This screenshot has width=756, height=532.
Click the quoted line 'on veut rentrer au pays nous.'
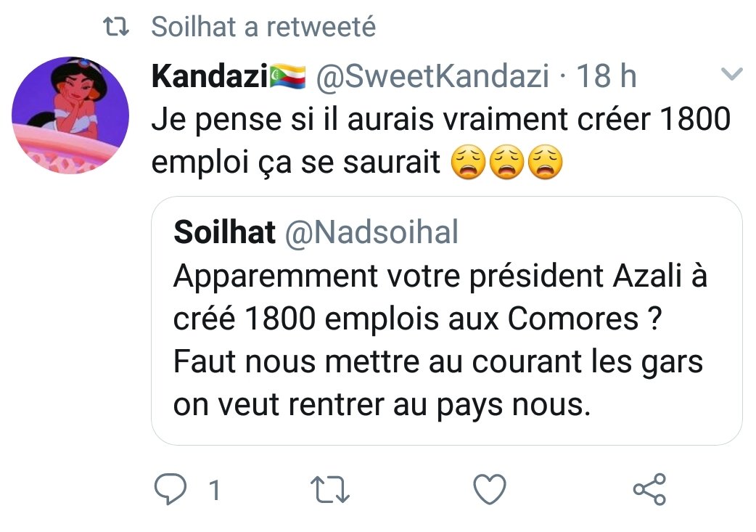point(379,405)
